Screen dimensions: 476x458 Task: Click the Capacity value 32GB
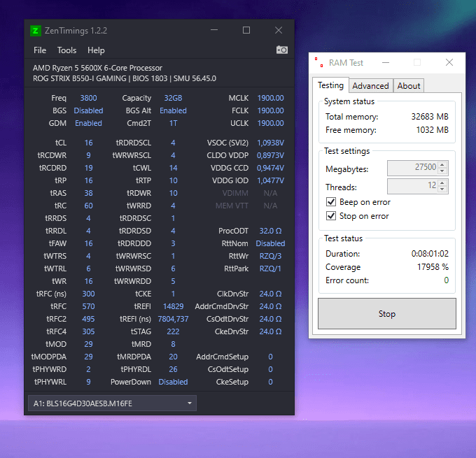pos(173,98)
